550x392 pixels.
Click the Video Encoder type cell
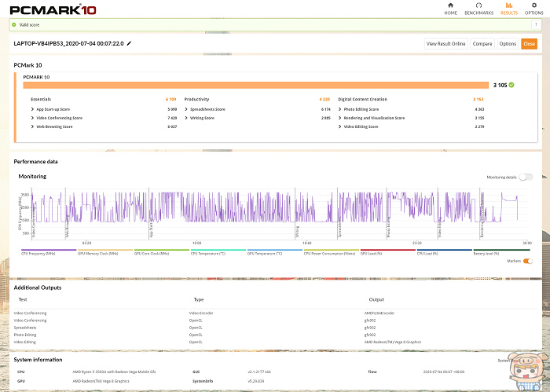(201, 313)
